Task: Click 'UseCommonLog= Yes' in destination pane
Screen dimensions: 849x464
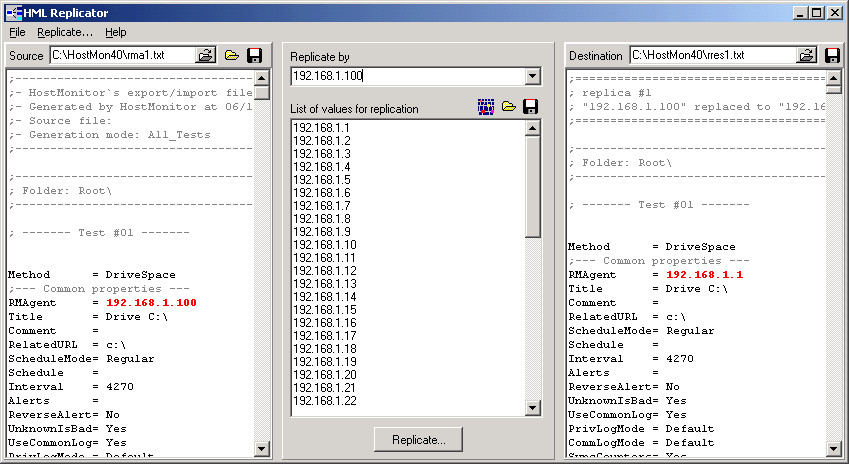Action: [627, 415]
